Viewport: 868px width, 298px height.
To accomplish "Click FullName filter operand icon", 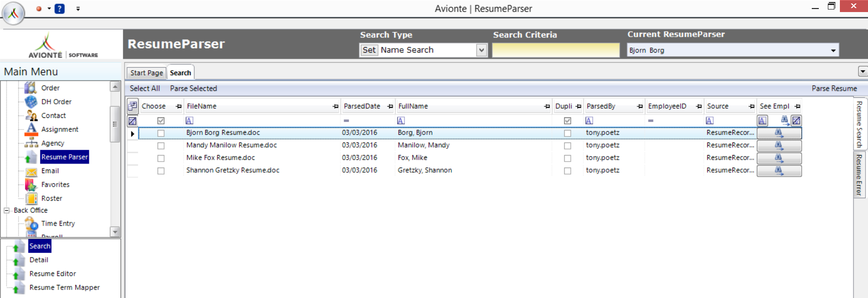I will 401,120.
